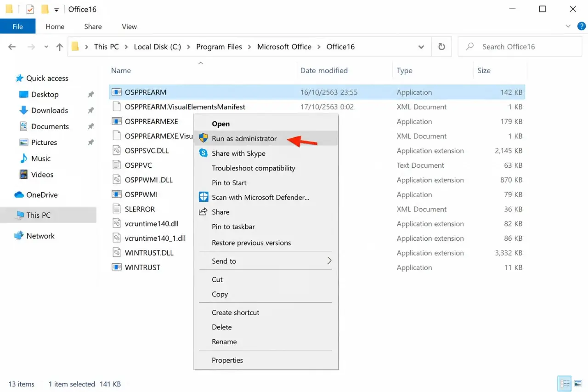Viewport: 588px width, 392px height.
Task: Click the Search Office16 input field
Action: coord(520,47)
